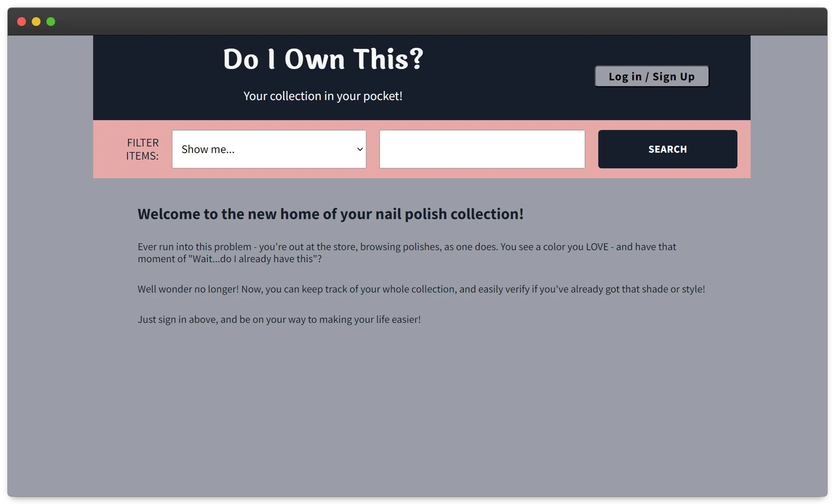Maximize the window with the green button
Image resolution: width=835 pixels, height=504 pixels.
pos(51,22)
